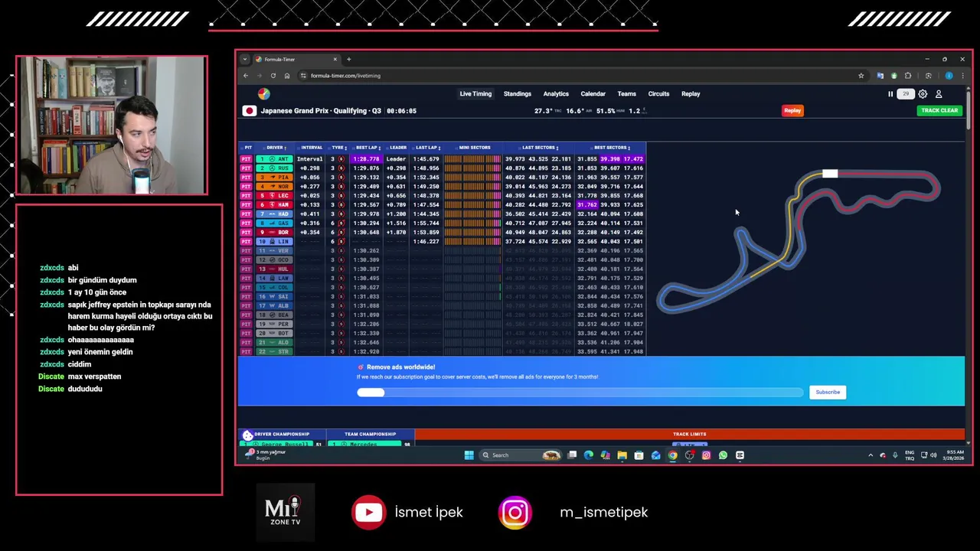The height and width of the screenshot is (551, 980).
Task: Select driver VER in eleventh position
Action: point(275,251)
